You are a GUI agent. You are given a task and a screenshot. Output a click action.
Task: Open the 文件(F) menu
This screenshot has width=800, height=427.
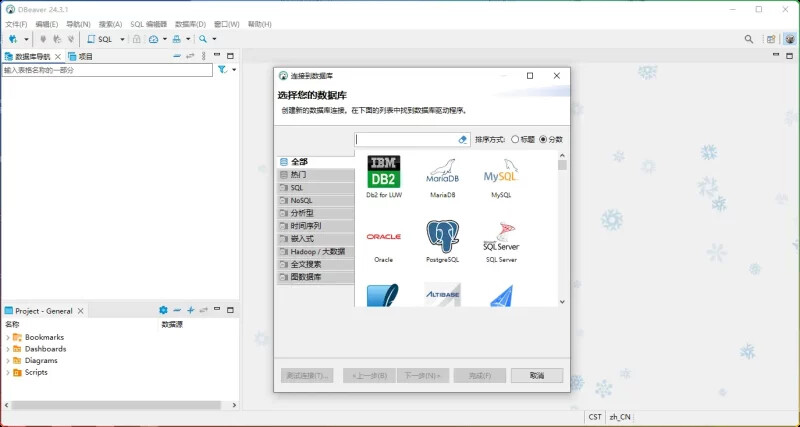click(16, 24)
